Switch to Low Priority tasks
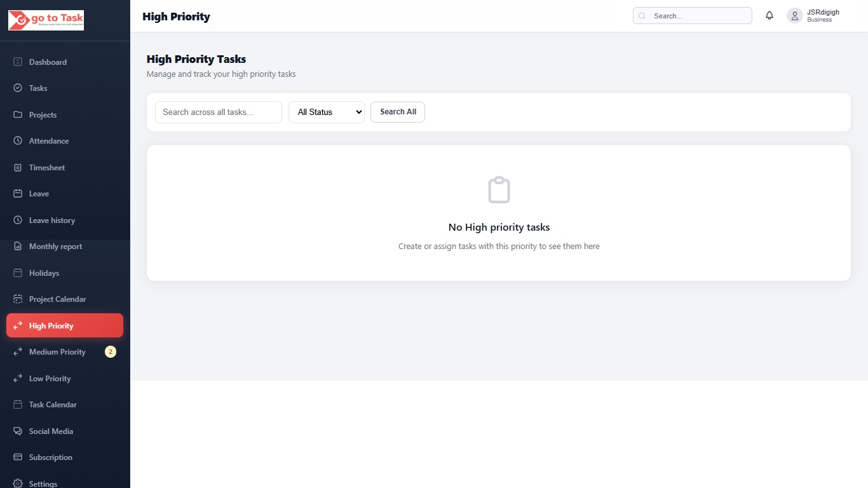The image size is (868, 488). click(65, 378)
